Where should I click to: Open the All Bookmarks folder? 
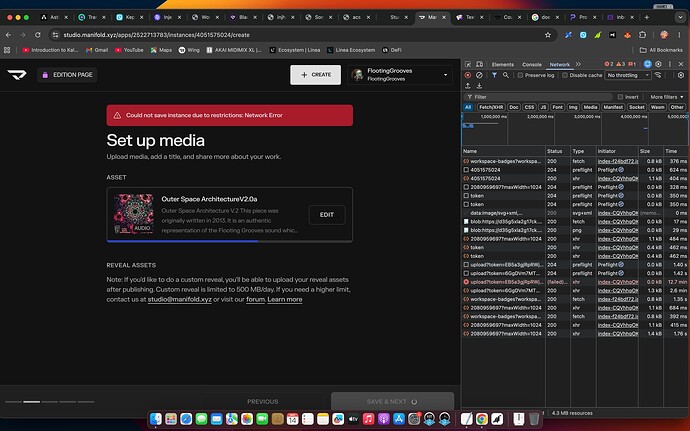tap(661, 50)
